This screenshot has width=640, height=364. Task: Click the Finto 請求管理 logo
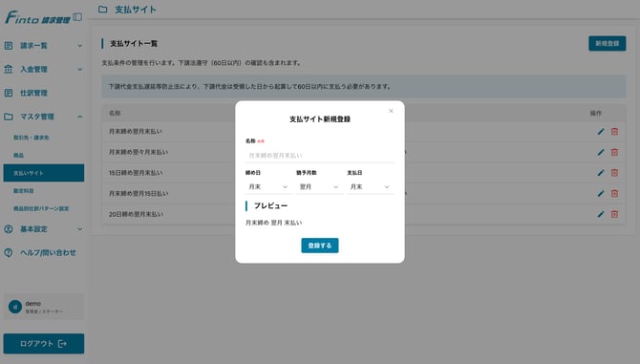click(37, 17)
